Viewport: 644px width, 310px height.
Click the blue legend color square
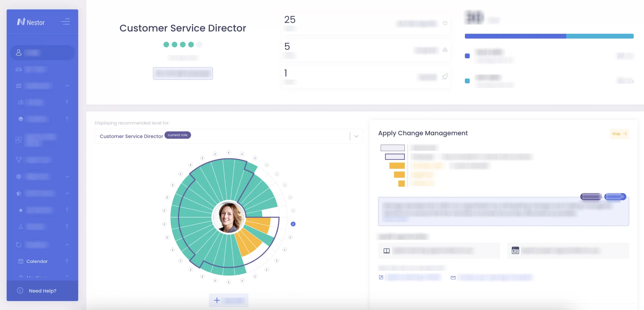(467, 56)
